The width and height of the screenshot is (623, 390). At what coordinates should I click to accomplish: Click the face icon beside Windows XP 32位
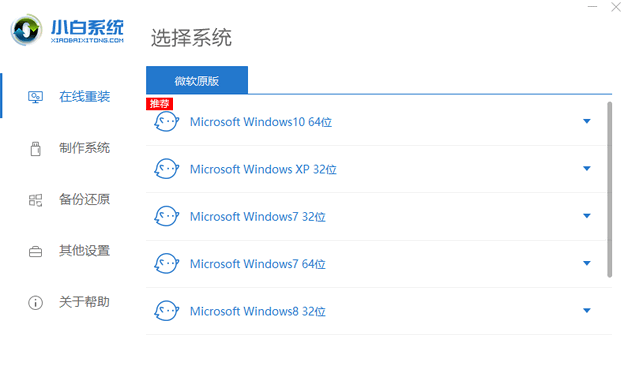pyautogui.click(x=166, y=169)
